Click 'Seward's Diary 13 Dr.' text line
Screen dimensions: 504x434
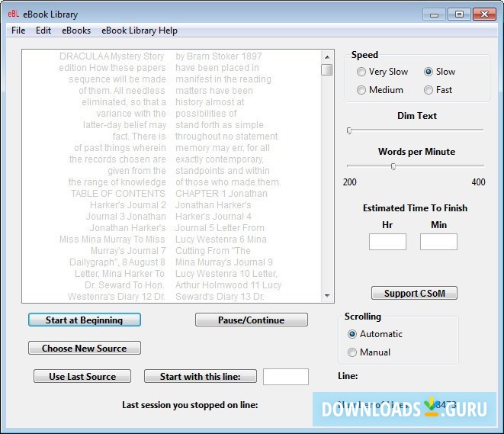point(220,297)
